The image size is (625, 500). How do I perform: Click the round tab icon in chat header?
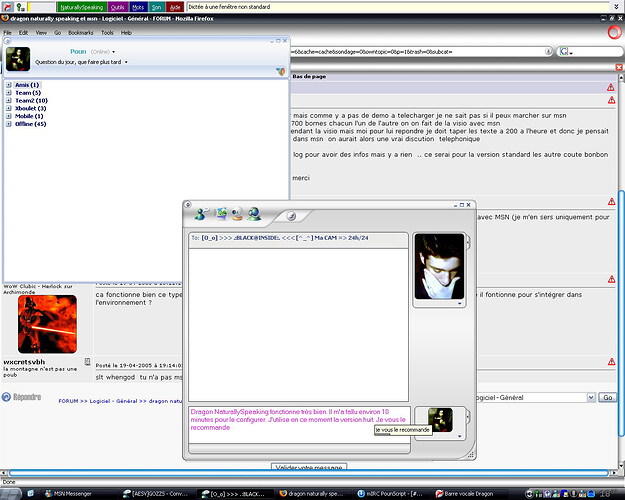(291, 214)
